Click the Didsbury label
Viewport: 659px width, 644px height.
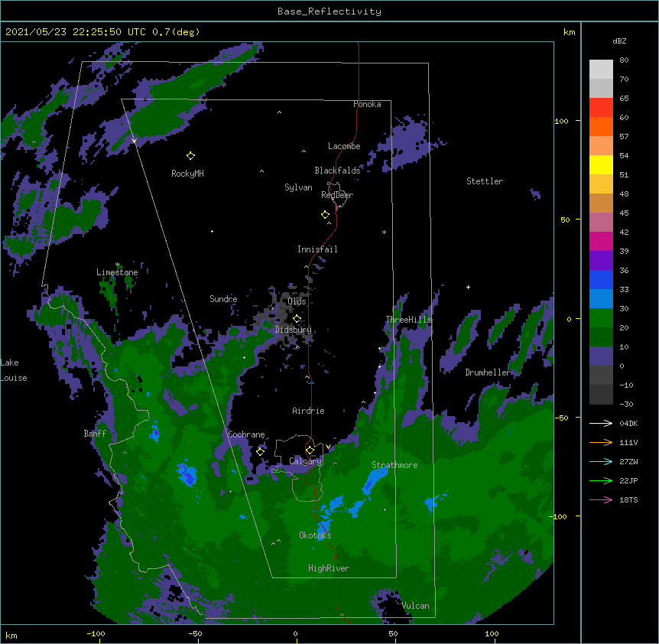pyautogui.click(x=294, y=330)
